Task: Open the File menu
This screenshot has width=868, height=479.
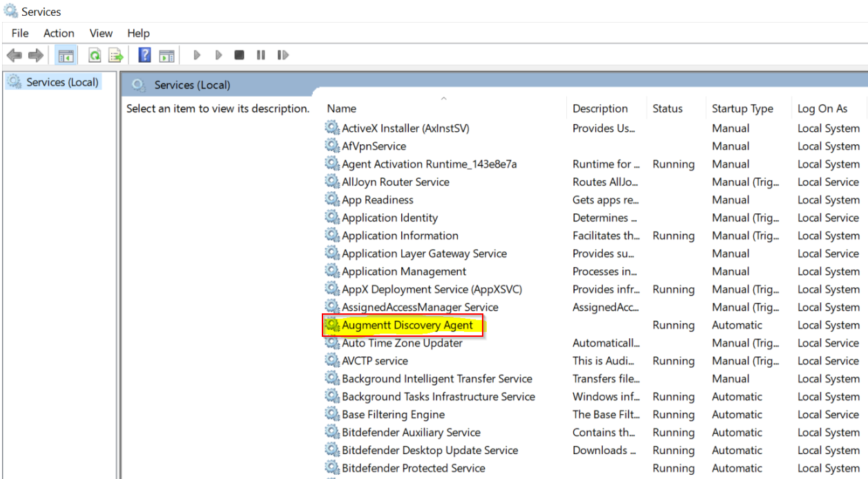Action: tap(20, 33)
